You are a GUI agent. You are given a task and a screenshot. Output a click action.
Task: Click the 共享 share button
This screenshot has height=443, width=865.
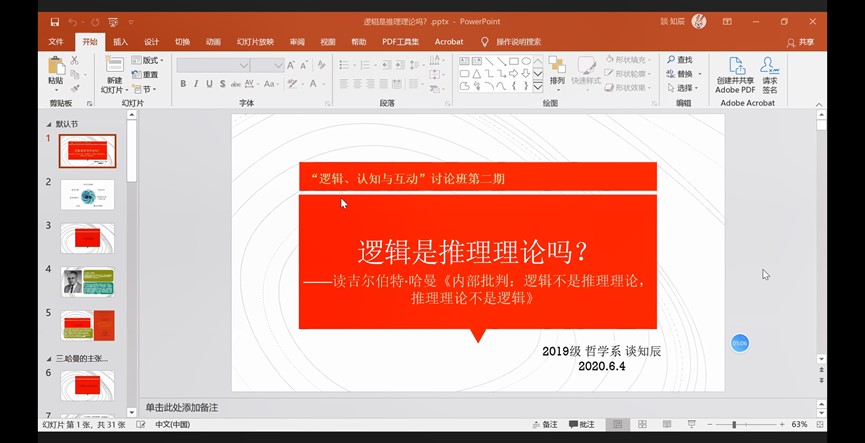800,42
